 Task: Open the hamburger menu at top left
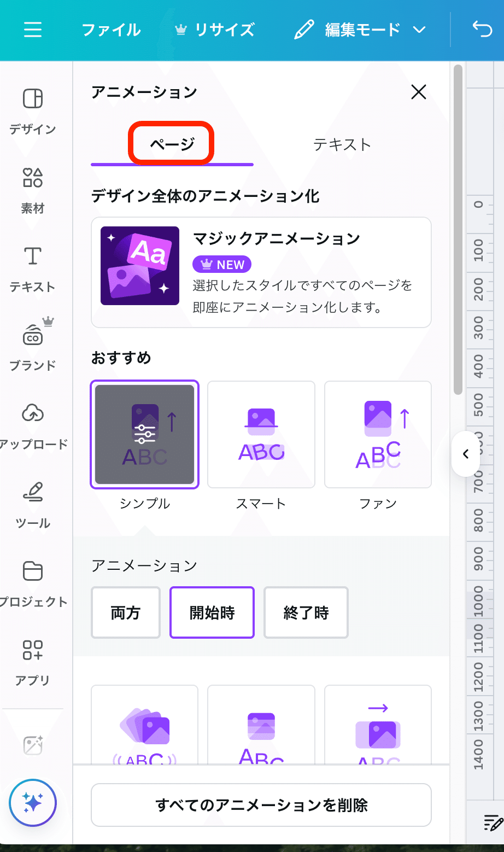pos(33,30)
